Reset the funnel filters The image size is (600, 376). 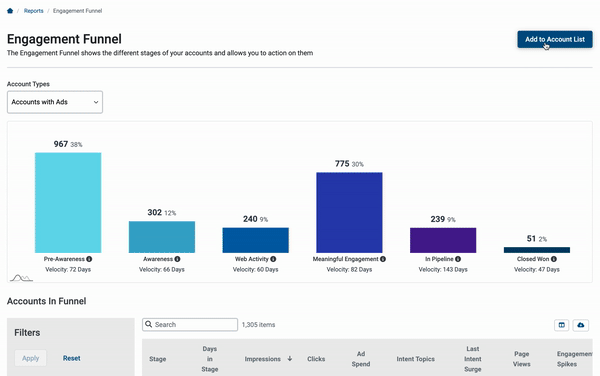72,358
